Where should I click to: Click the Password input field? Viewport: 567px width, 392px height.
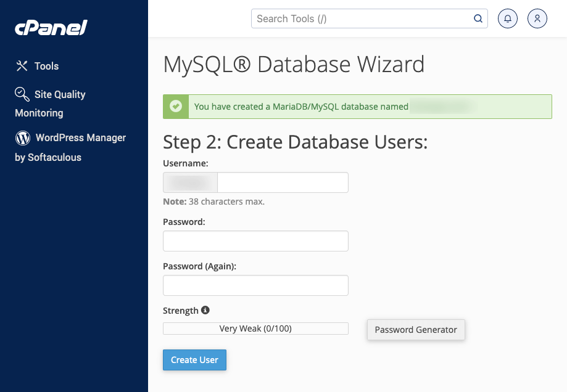(x=255, y=241)
